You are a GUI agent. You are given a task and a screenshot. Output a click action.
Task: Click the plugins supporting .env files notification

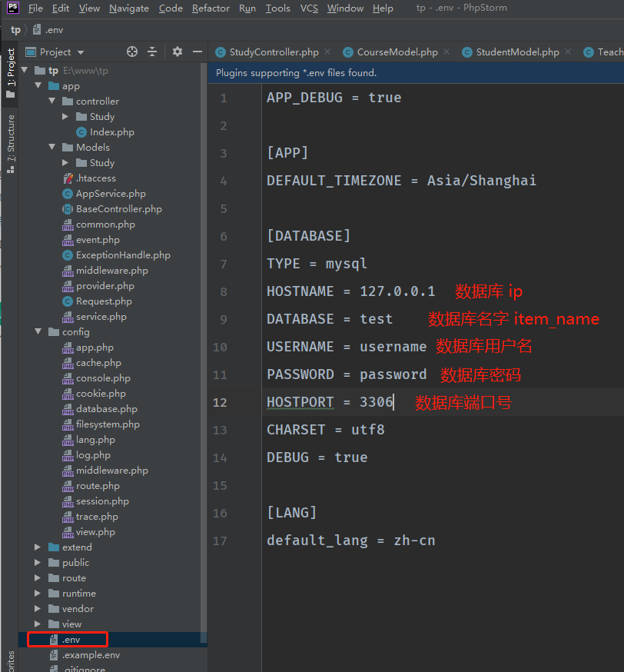297,73
